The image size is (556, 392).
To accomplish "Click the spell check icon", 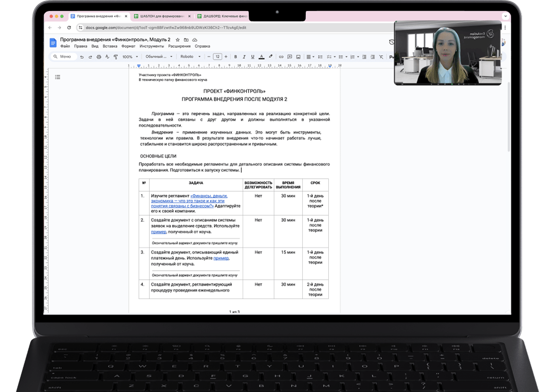I will tap(107, 57).
